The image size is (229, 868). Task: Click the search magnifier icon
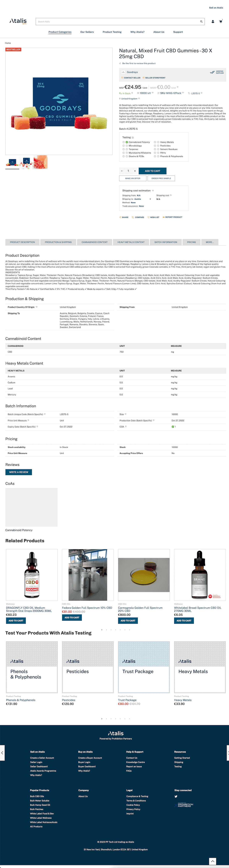coord(201,22)
